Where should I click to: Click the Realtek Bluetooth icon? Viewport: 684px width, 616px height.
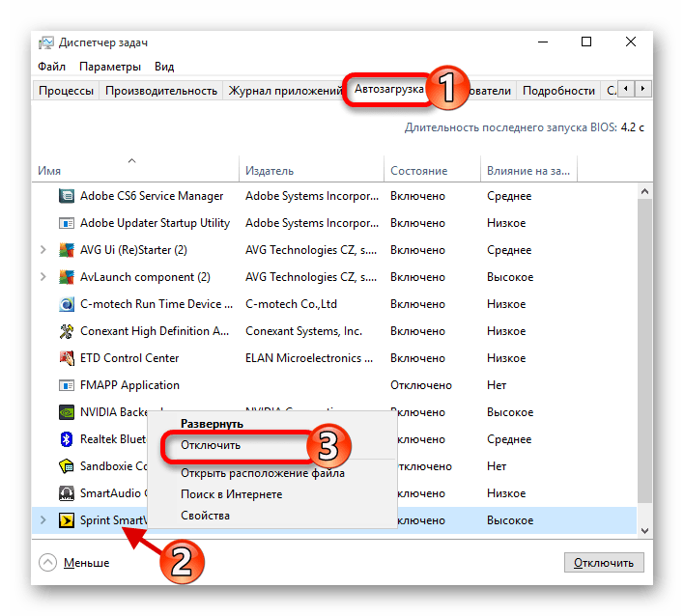coord(67,439)
